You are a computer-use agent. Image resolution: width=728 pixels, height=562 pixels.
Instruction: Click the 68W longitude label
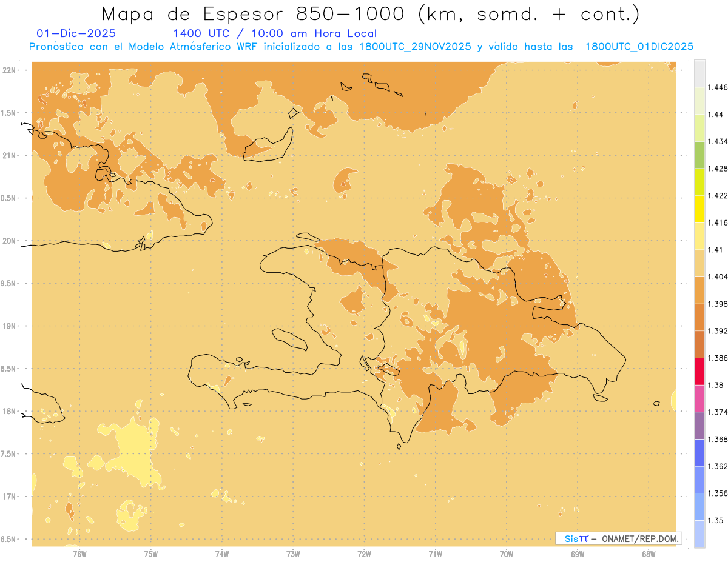pyautogui.click(x=649, y=554)
